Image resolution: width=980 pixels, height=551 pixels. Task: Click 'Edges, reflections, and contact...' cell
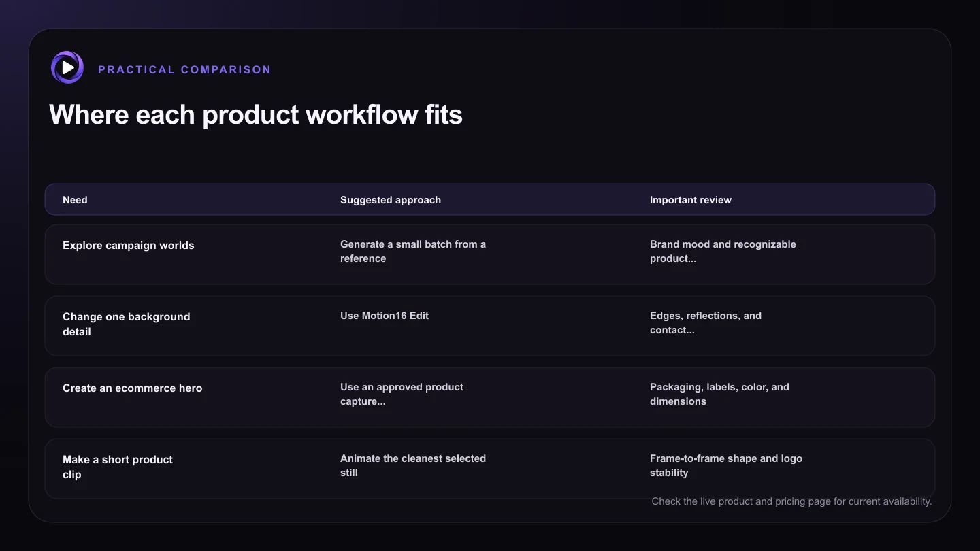tap(706, 322)
